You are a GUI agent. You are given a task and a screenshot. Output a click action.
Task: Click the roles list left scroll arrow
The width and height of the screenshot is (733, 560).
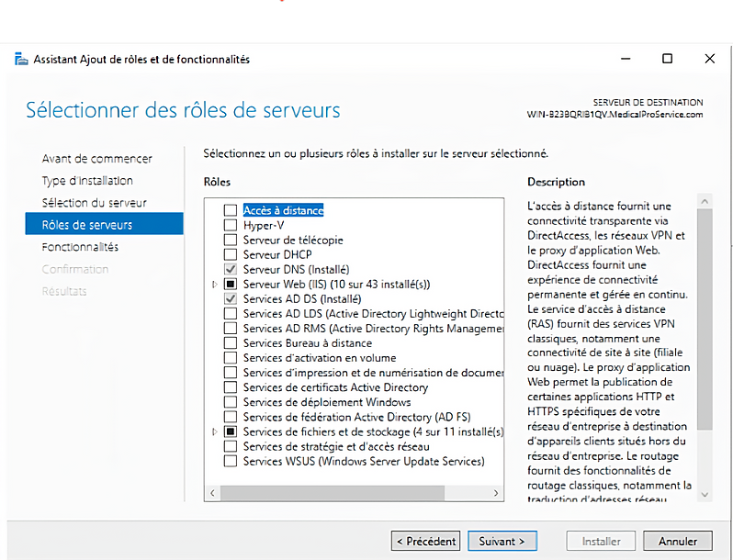213,493
